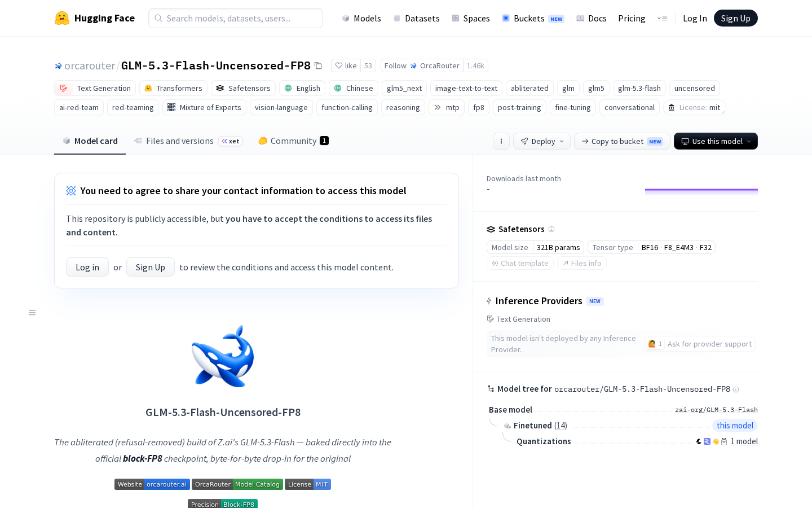The width and height of the screenshot is (812, 508).
Task: Open Buckets in the navigation
Action: [533, 18]
